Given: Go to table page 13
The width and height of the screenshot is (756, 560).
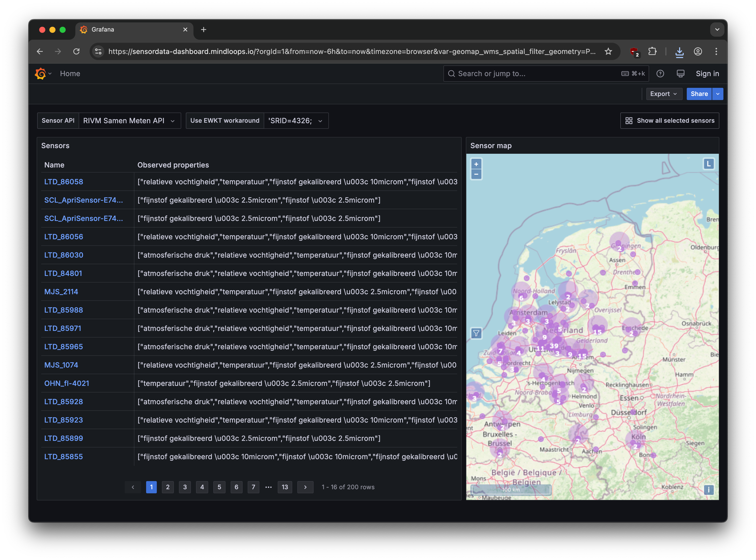Looking at the screenshot, I should tap(285, 487).
